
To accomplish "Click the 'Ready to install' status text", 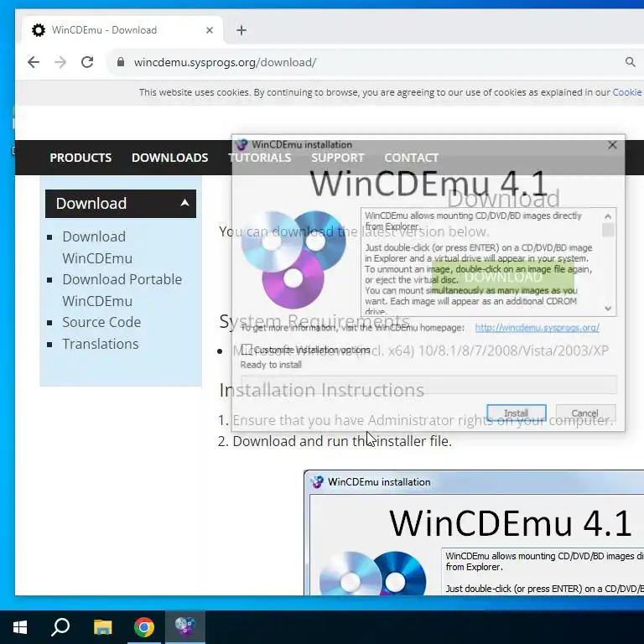I will point(271,365).
